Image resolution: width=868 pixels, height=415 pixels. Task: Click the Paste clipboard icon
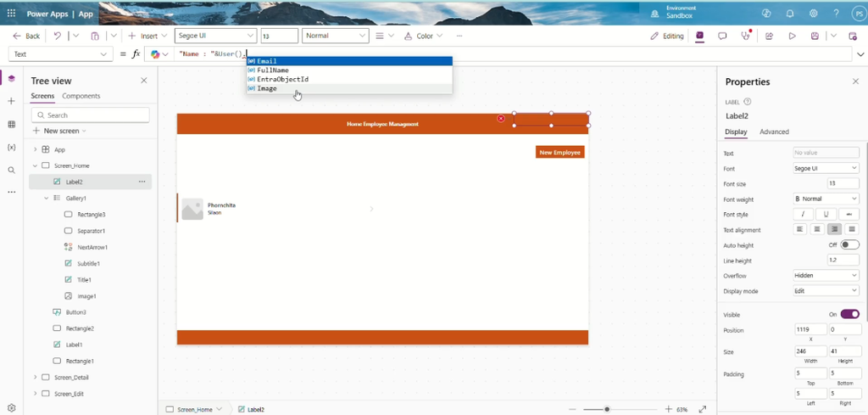pos(95,36)
